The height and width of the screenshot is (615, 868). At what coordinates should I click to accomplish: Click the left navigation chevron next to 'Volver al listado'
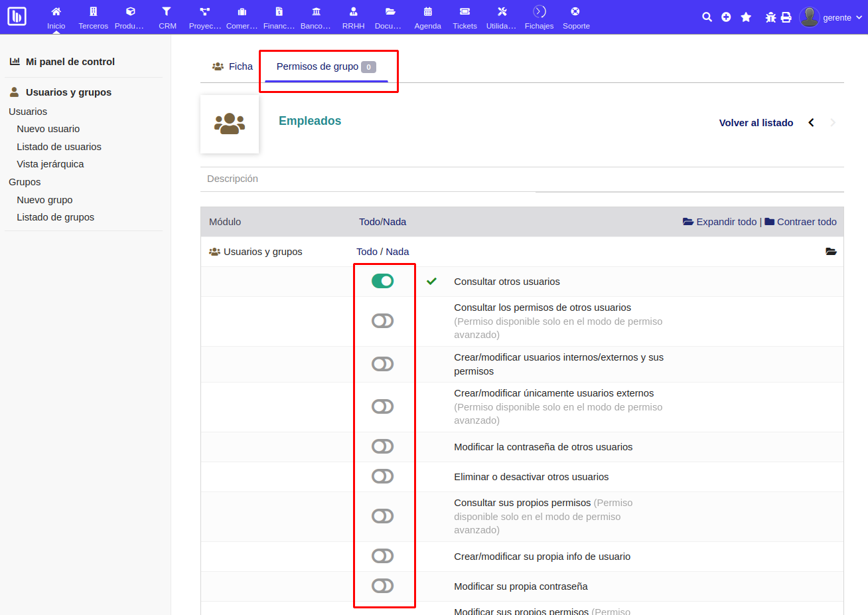[x=811, y=123]
